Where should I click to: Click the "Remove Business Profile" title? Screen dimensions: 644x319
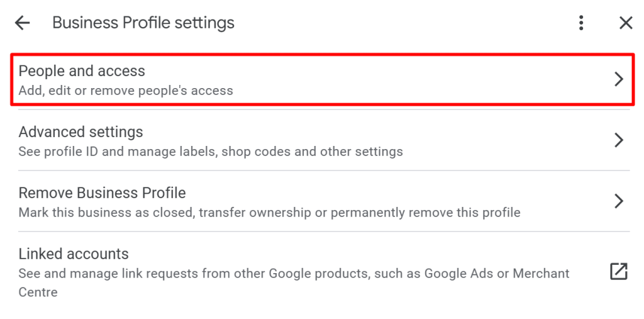[102, 193]
